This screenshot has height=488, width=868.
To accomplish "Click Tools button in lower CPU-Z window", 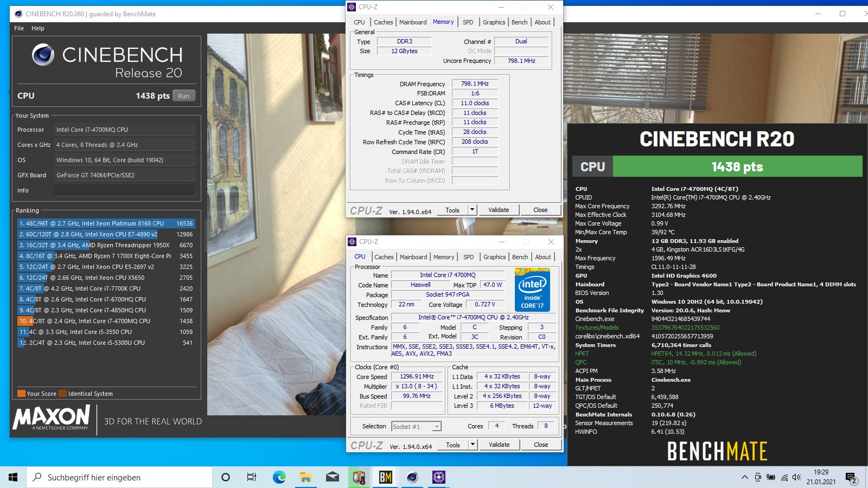I will click(453, 445).
